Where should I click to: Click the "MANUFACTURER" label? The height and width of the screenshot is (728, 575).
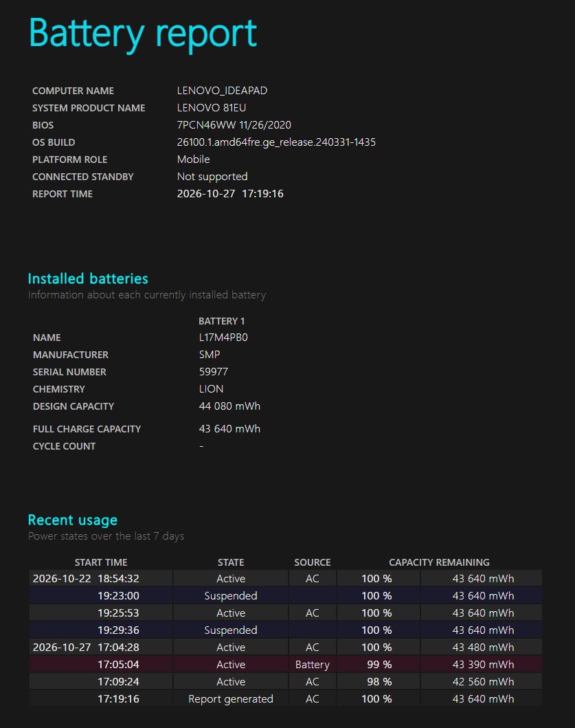(x=71, y=355)
